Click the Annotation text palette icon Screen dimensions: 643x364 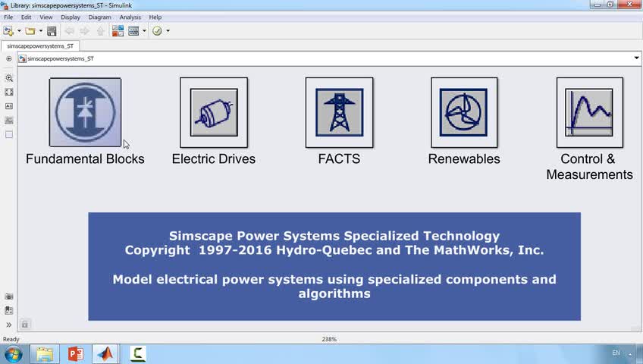click(9, 106)
